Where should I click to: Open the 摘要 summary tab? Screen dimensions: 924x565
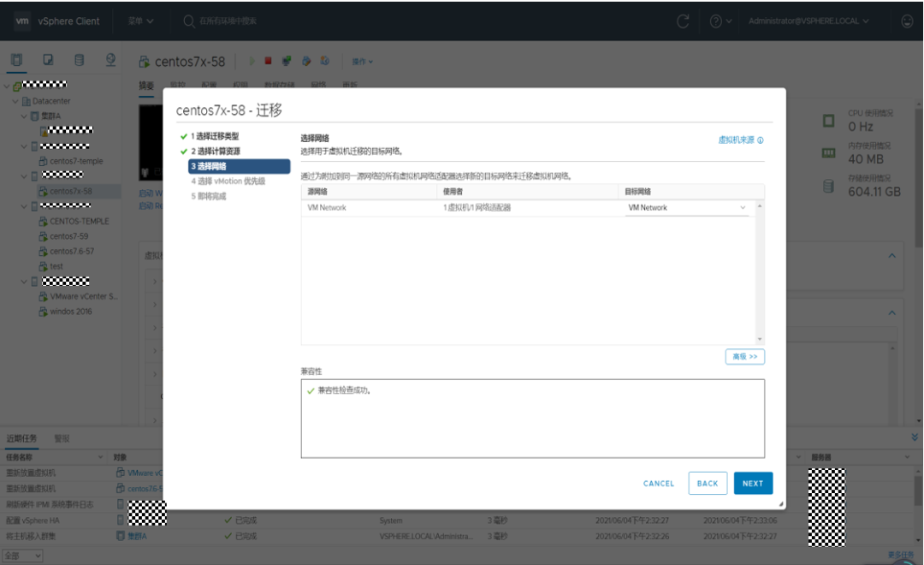coord(146,86)
